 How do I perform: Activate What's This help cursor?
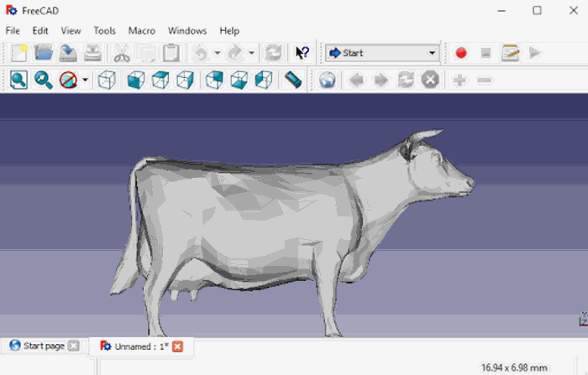coord(302,53)
